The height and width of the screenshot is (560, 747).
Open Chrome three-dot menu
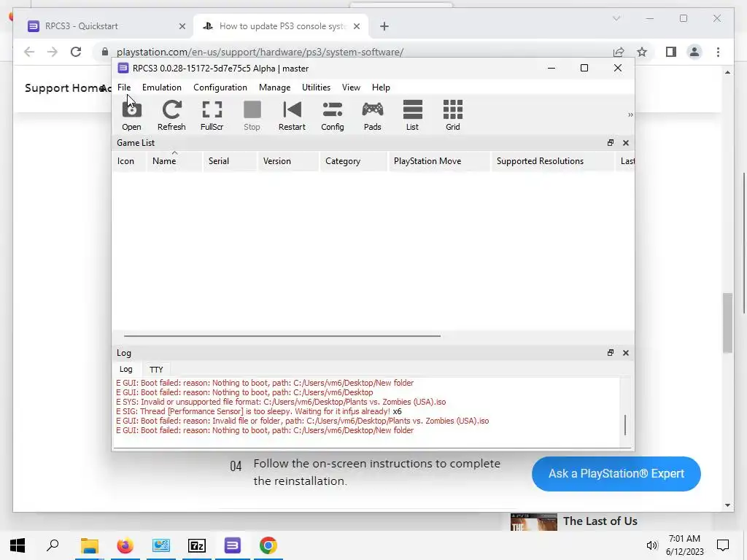[x=718, y=52]
